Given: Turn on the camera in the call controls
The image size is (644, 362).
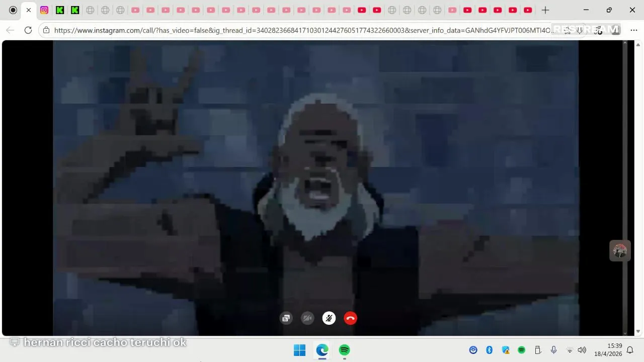Looking at the screenshot, I should (307, 318).
